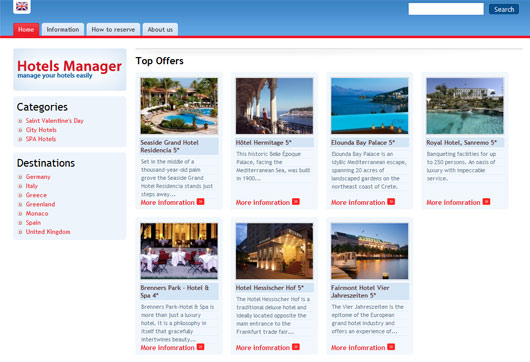
Task: Click red arrow icon under Fairmont Hotel
Action: 391,347
